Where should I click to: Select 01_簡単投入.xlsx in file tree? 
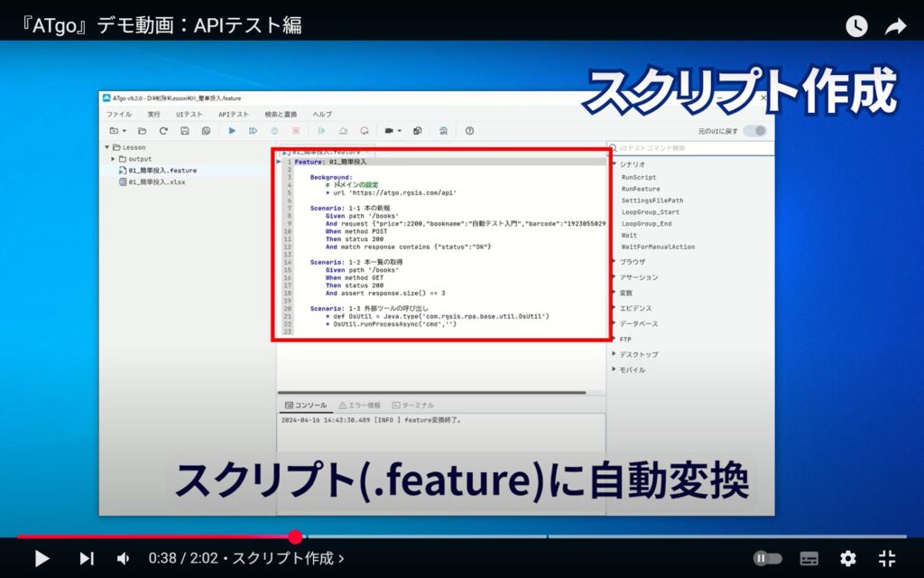[x=152, y=182]
